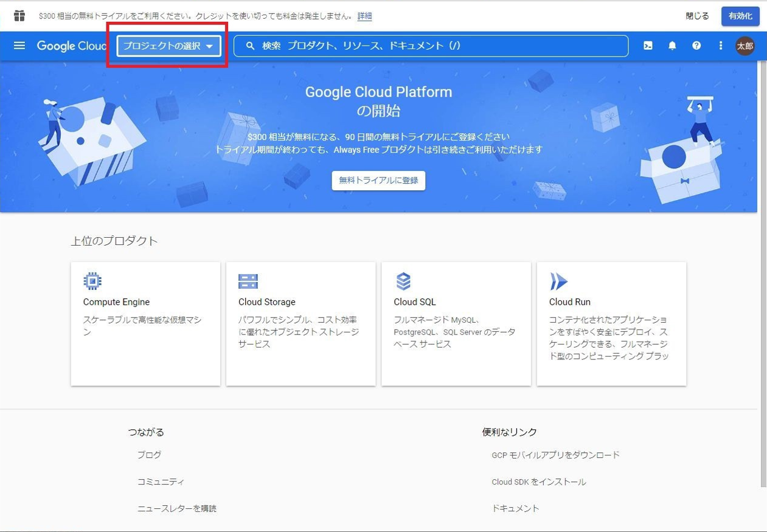This screenshot has width=767, height=532.
Task: Click the 無料トライアルに登録 button
Action: pyautogui.click(x=378, y=181)
